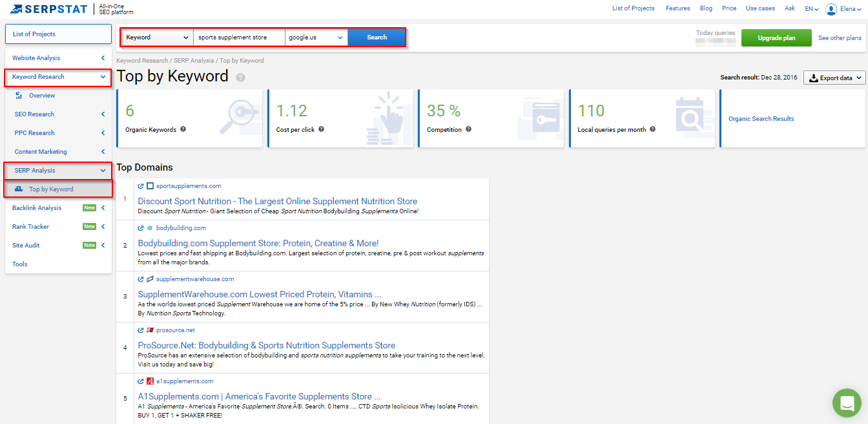The image size is (868, 424).
Task: Open the Bodybuilding.com Supplement Store result title
Action: (258, 243)
